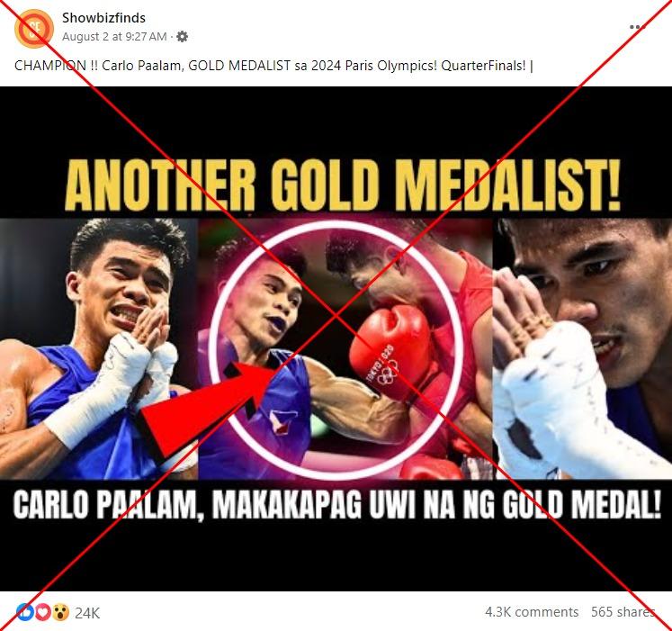Open the August 2 at 9:27 AM timestamp
Viewport: 672px width, 631px height.
pyautogui.click(x=114, y=37)
